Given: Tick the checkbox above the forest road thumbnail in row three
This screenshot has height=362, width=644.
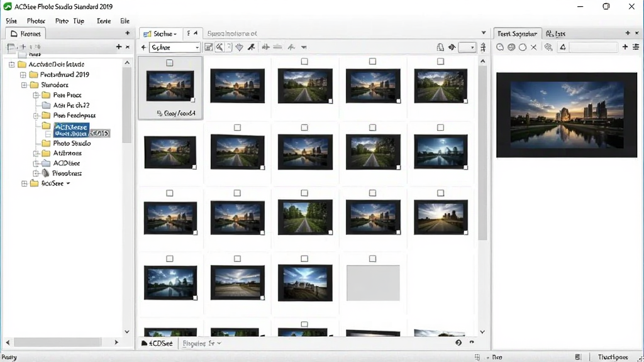Looking at the screenshot, I should (304, 193).
